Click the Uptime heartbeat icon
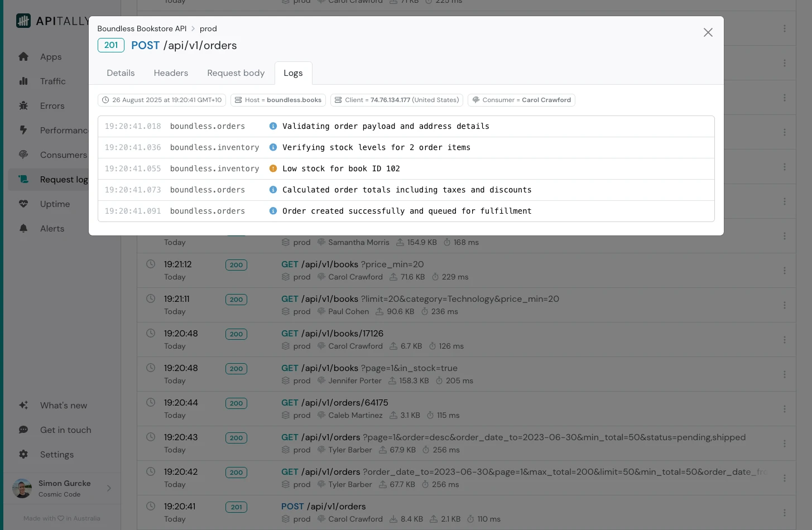 pyautogui.click(x=23, y=204)
